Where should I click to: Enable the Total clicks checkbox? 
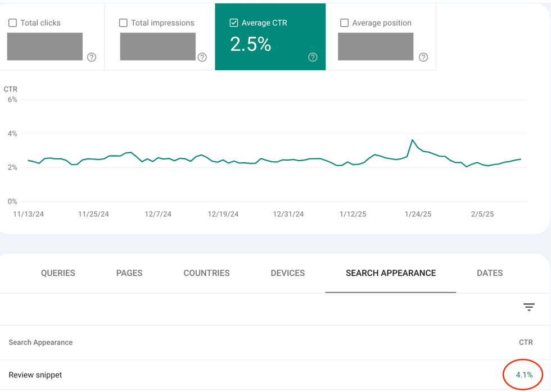[12, 22]
